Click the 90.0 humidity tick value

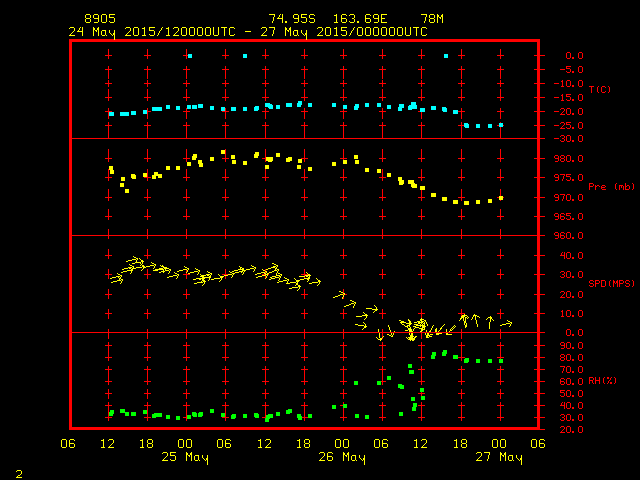coord(571,346)
